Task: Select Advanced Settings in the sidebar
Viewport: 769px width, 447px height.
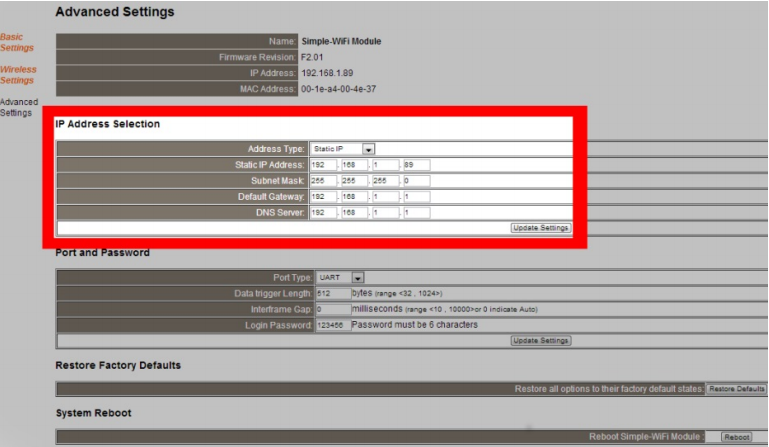Action: click(x=18, y=107)
